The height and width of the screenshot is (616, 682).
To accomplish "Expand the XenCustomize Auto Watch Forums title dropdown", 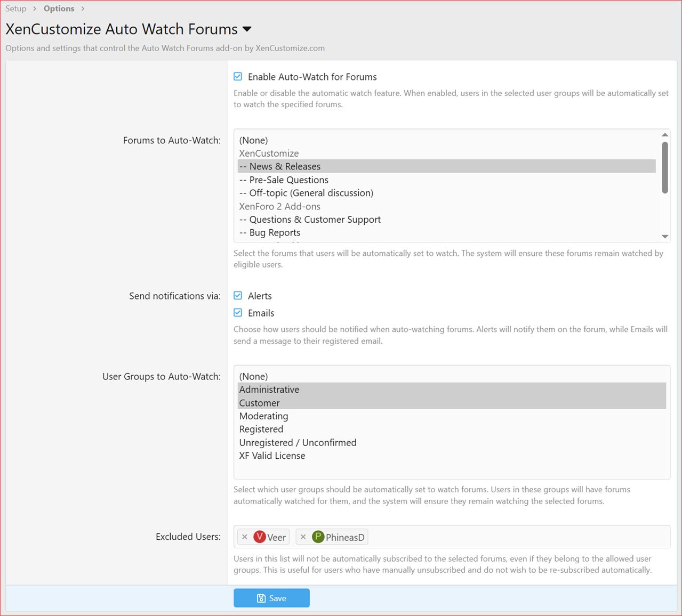I will coord(247,29).
